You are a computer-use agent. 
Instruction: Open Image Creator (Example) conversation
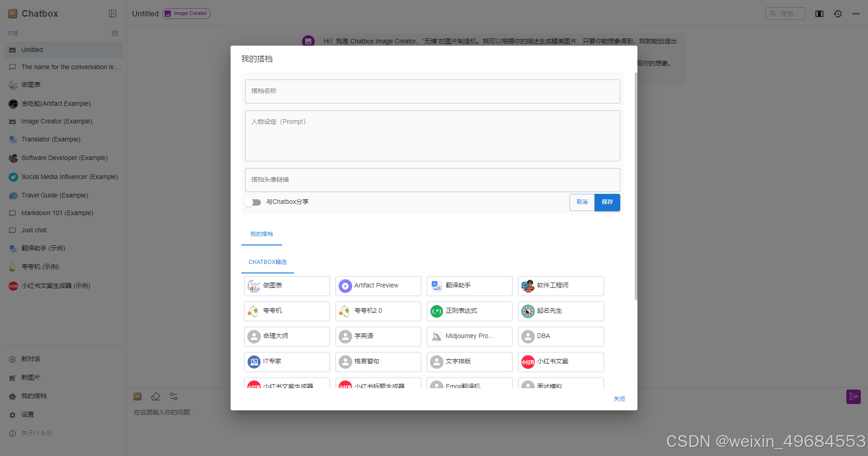click(x=64, y=122)
